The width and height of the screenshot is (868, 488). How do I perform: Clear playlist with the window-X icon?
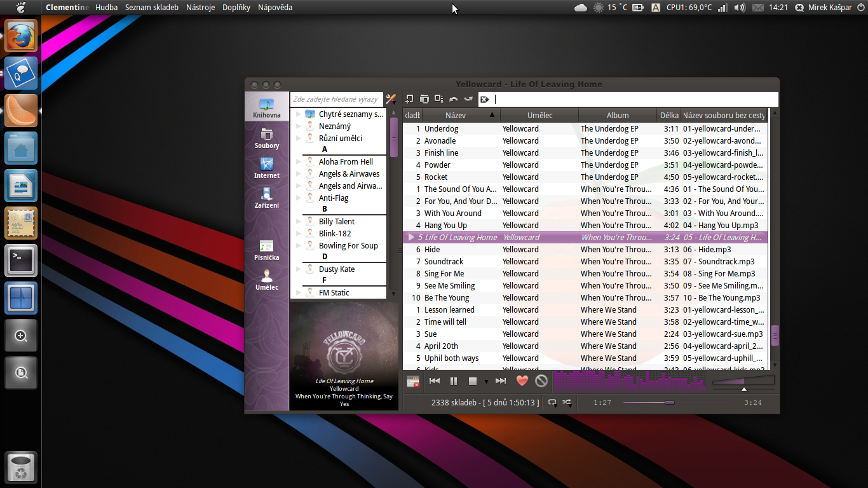click(x=413, y=381)
